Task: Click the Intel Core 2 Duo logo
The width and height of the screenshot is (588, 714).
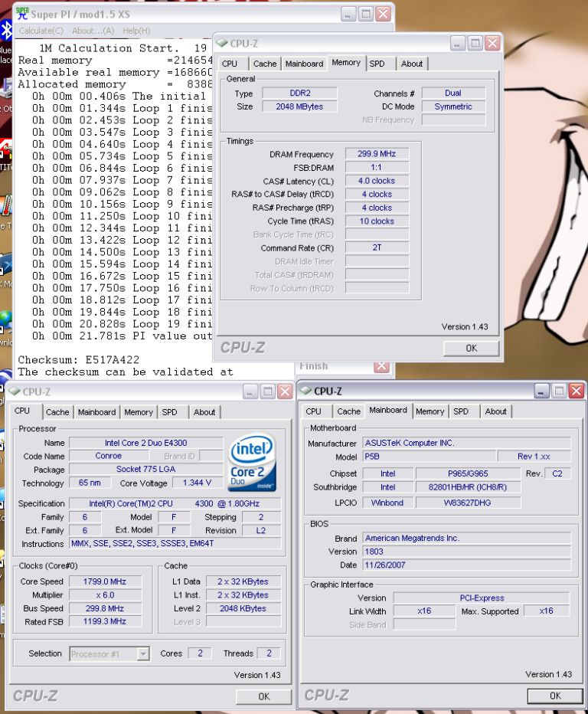Action: [x=252, y=462]
